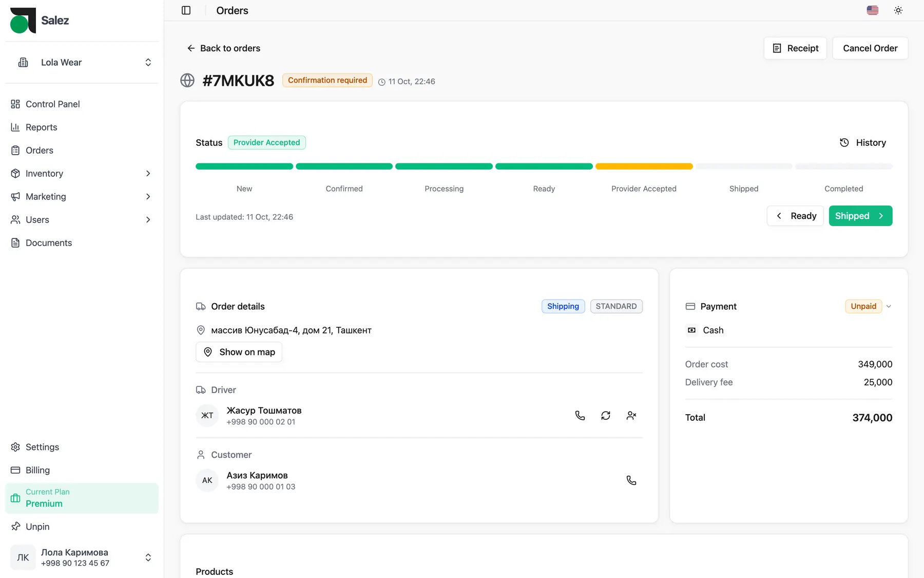Click the Total 374,000 amount

(x=872, y=418)
